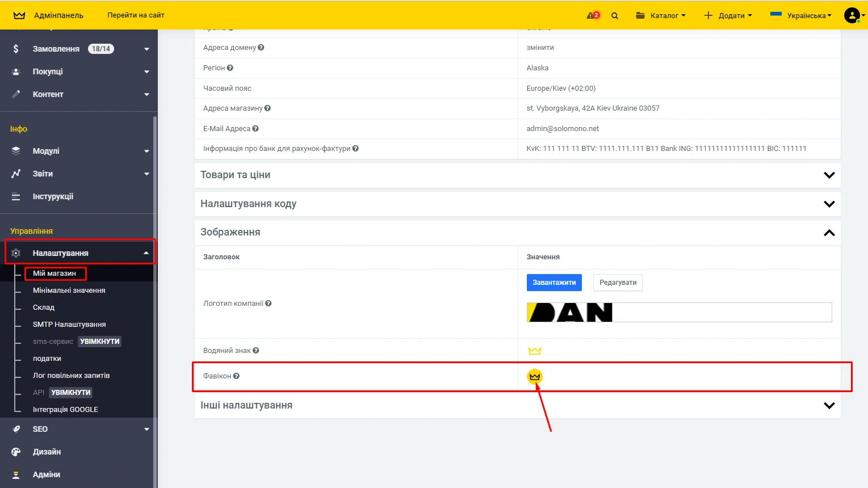Expand the Налаштування коду section
Viewport: 868px width, 488px height.
pyautogui.click(x=829, y=204)
